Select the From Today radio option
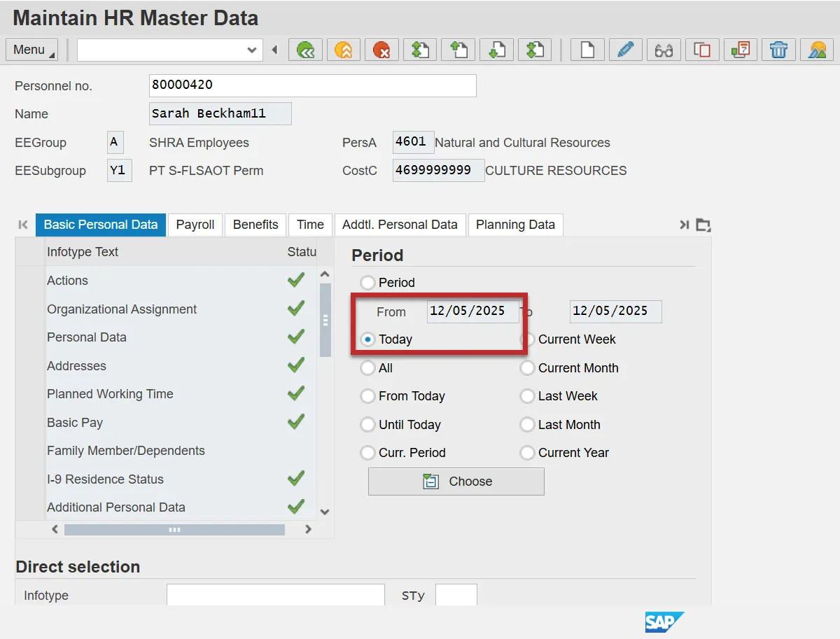The height and width of the screenshot is (639, 840). (x=367, y=396)
